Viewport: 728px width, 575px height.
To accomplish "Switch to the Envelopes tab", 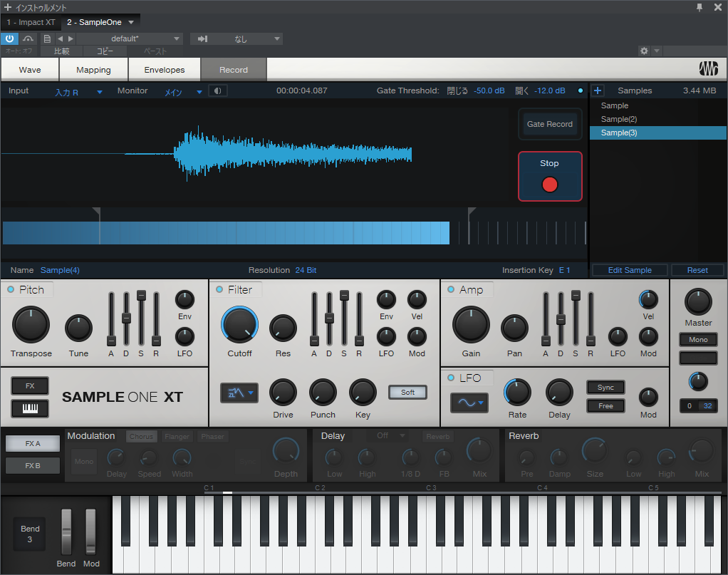I will pos(165,70).
